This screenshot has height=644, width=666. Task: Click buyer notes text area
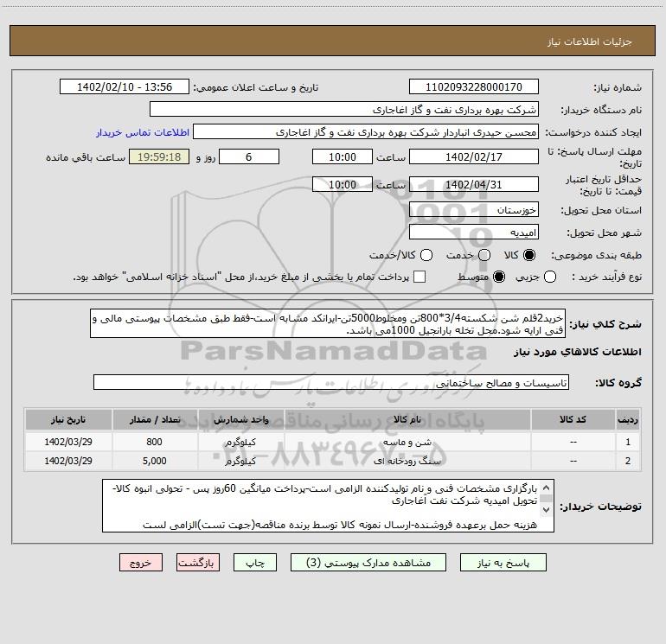click(328, 506)
